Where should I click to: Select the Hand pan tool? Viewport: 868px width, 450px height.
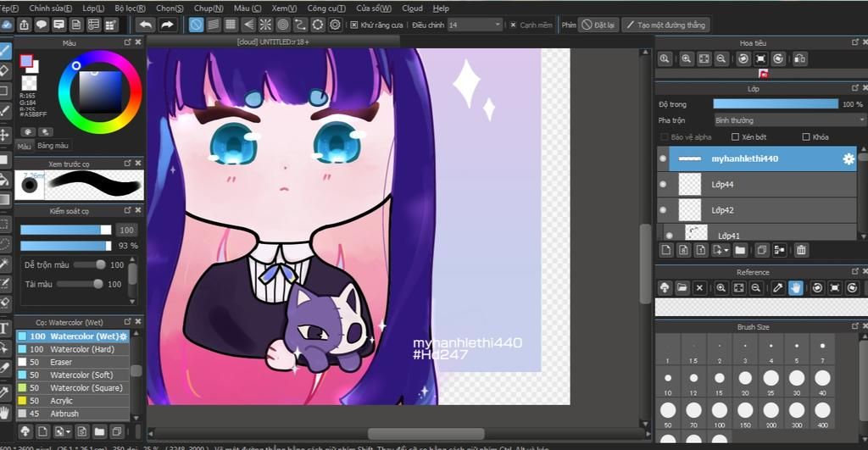[4, 413]
